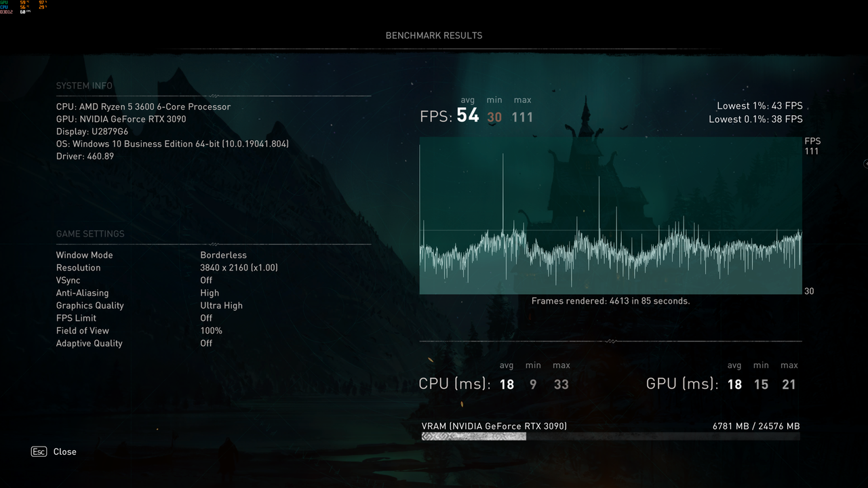Select Display: U2879G6 line
The height and width of the screenshot is (488, 868).
pyautogui.click(x=92, y=131)
